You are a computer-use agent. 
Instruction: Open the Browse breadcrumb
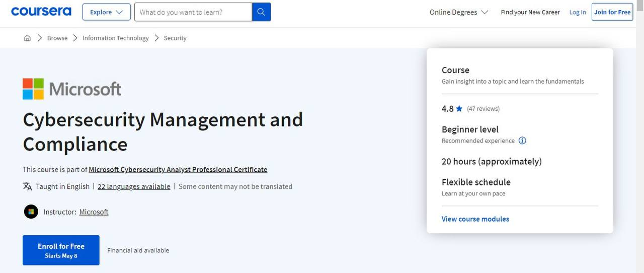pyautogui.click(x=57, y=38)
